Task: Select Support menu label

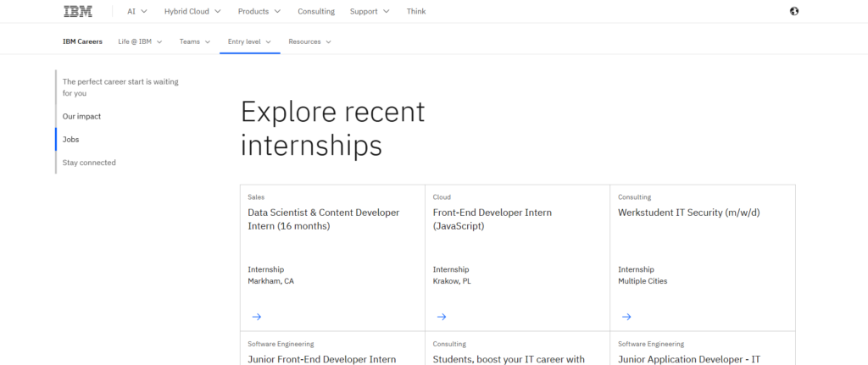Action: pos(364,11)
